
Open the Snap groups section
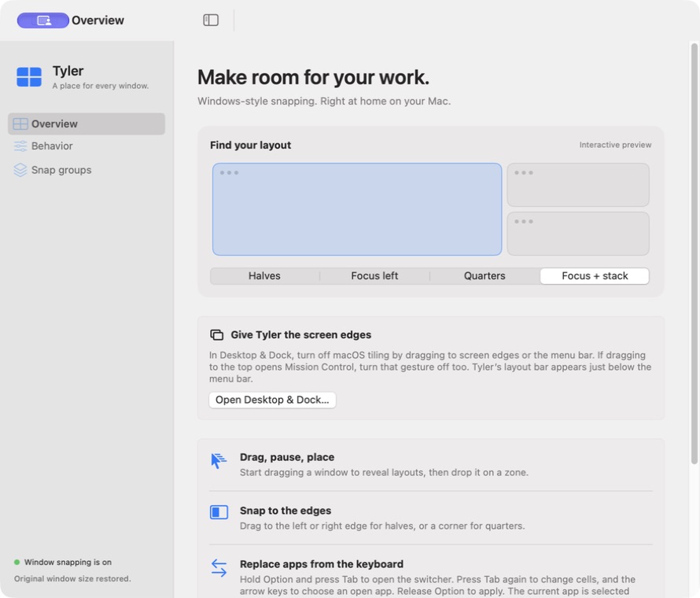[x=87, y=170]
